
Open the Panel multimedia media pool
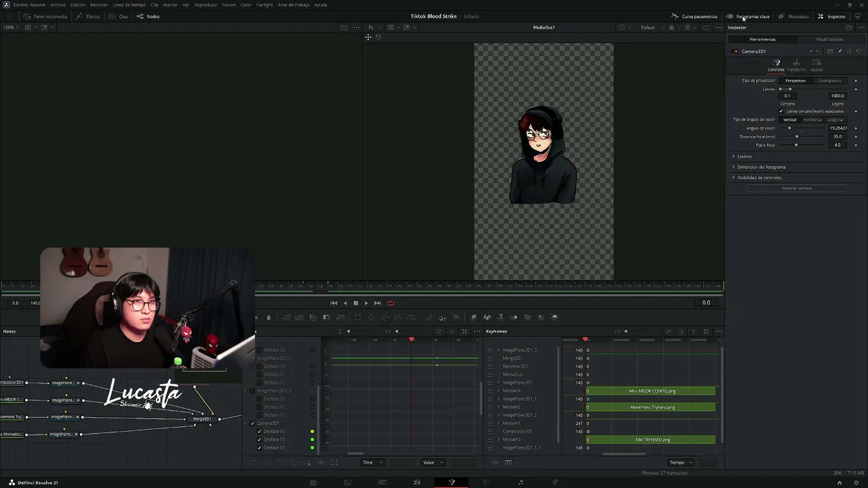click(46, 16)
